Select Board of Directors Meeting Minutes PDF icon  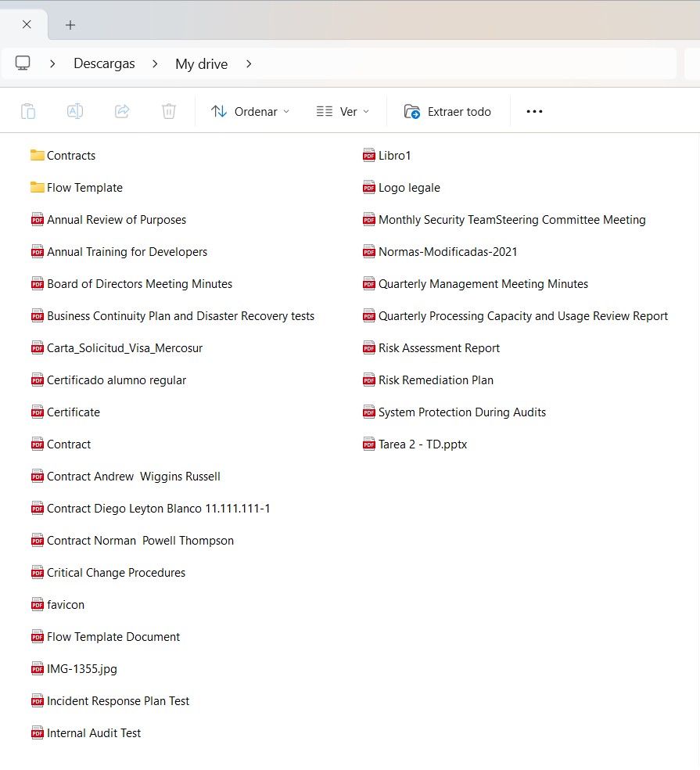tap(38, 283)
